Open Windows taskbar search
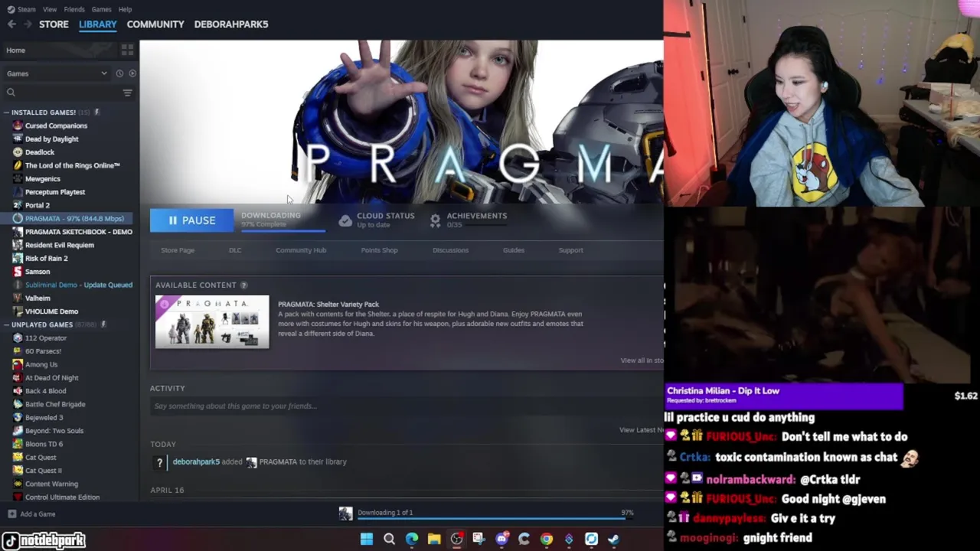This screenshot has height=551, width=980. coord(389,540)
